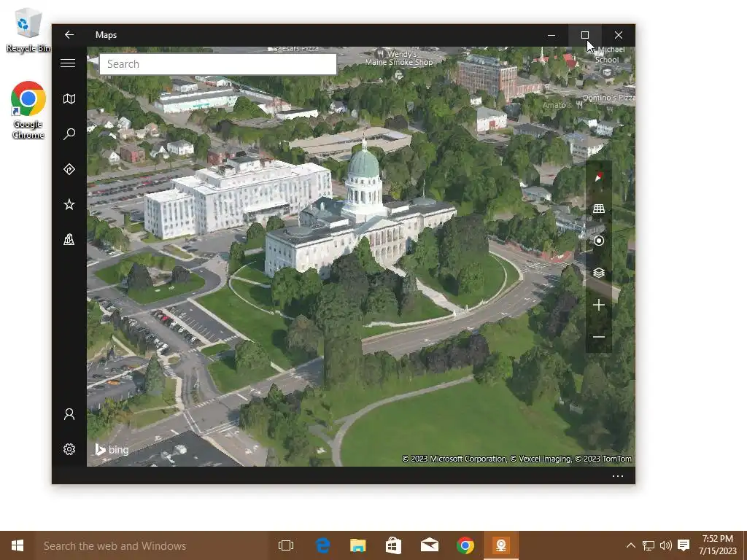Open the account profile icon
Viewport: 747px width, 560px height.
tap(69, 414)
